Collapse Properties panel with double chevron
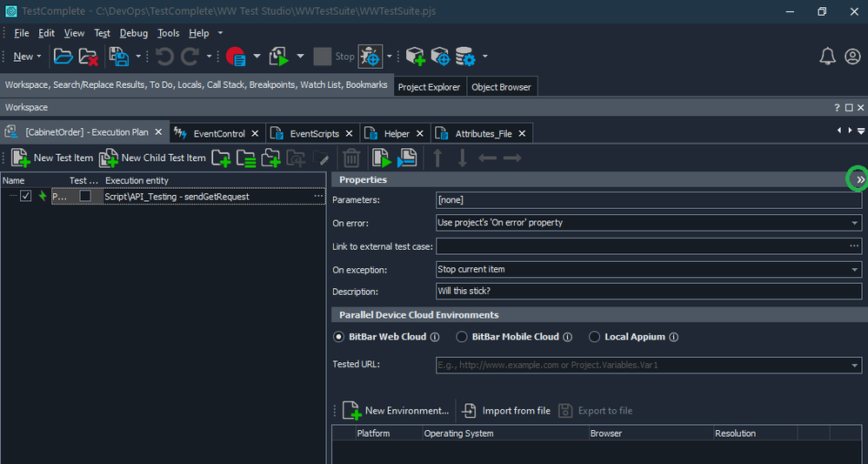This screenshot has height=464, width=868. click(x=860, y=179)
